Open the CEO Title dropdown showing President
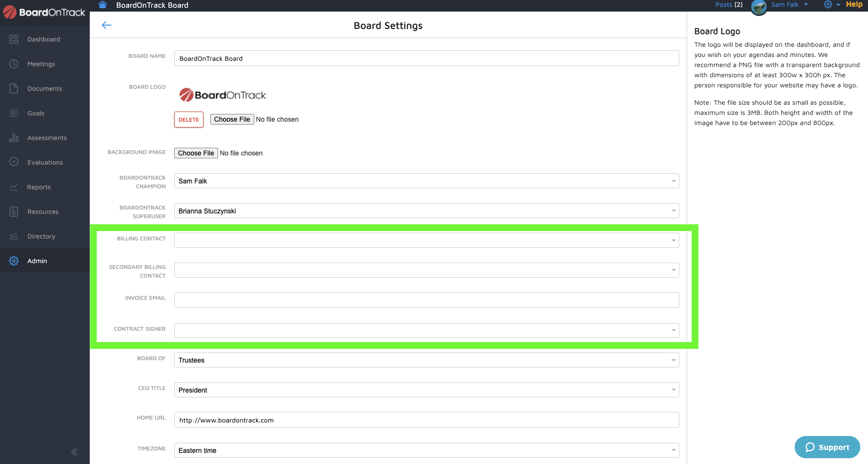 (427, 390)
